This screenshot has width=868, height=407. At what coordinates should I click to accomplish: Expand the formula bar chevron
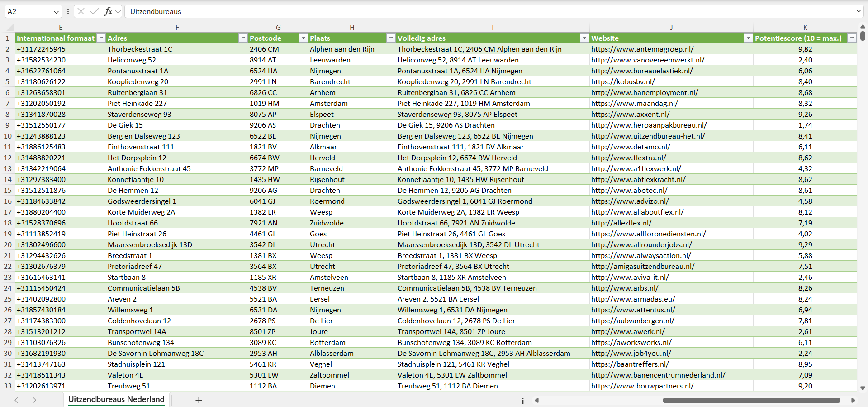(858, 11)
